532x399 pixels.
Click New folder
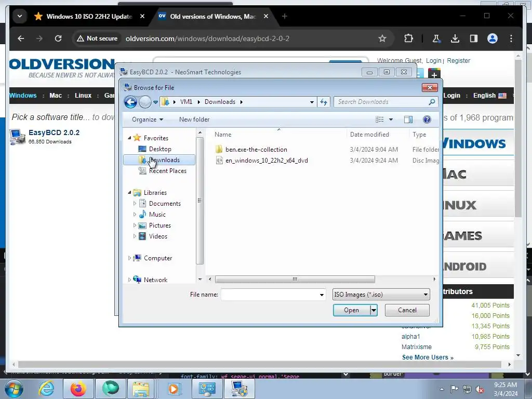(194, 119)
